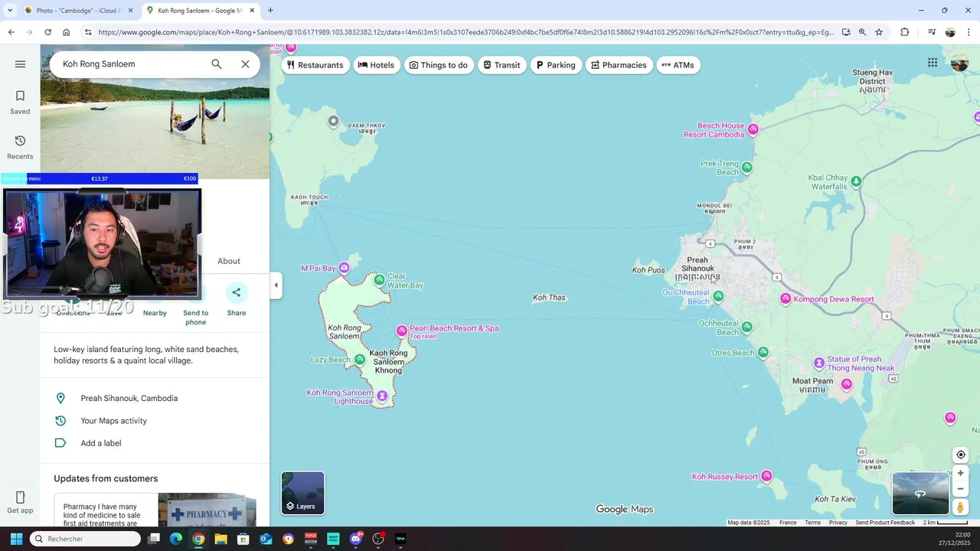
Task: Open the Street View imagery thumbnail
Action: [920, 494]
